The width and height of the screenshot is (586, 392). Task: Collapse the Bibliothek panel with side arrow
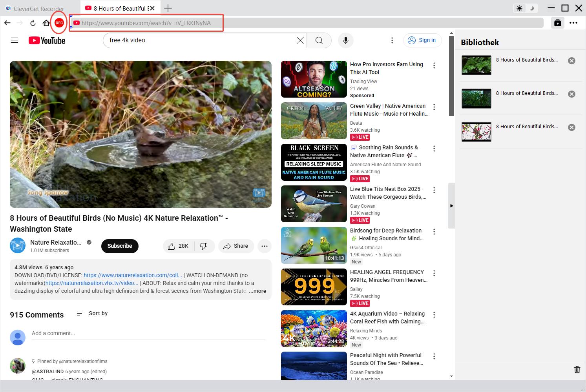[x=451, y=205]
